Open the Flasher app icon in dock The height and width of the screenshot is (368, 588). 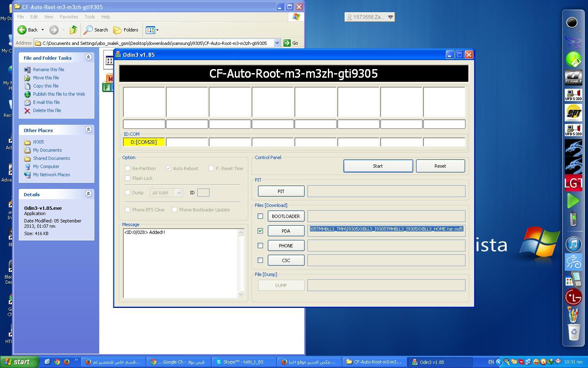(573, 78)
